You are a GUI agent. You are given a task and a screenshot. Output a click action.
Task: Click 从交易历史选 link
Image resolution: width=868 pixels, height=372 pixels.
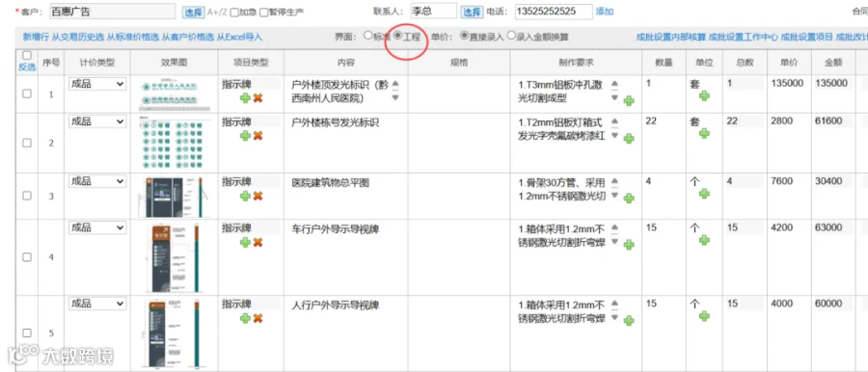(78, 37)
